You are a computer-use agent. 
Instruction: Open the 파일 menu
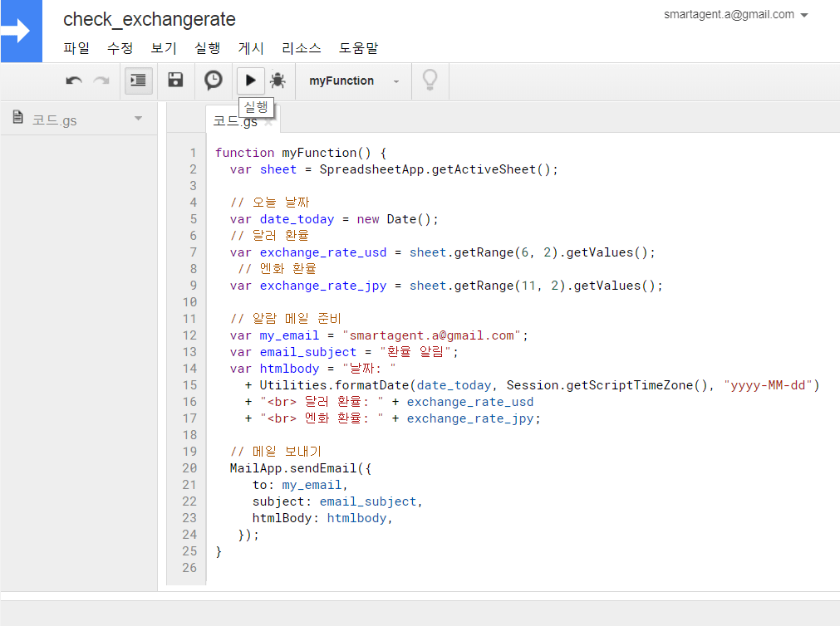[76, 48]
